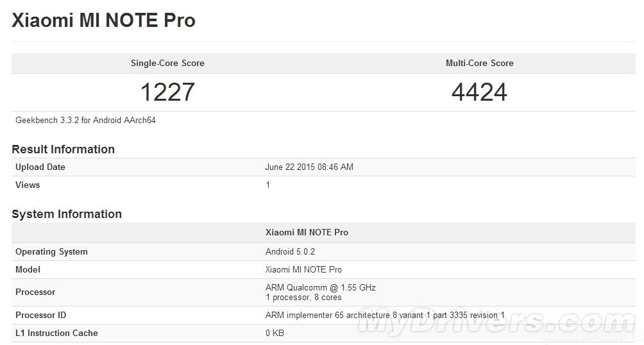Screen dimensions: 644x345
Task: Click the MyDrivers.com watermark
Action: (x=487, y=322)
